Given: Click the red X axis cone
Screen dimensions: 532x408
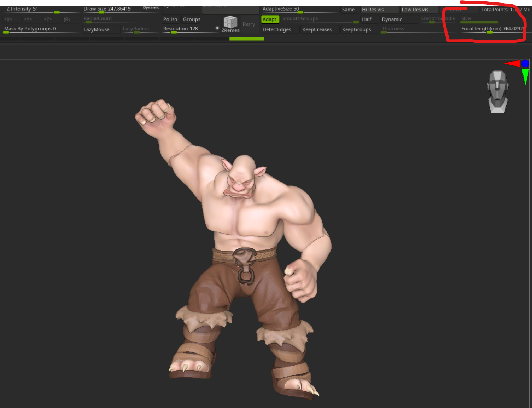Looking at the screenshot, I should coord(512,64).
